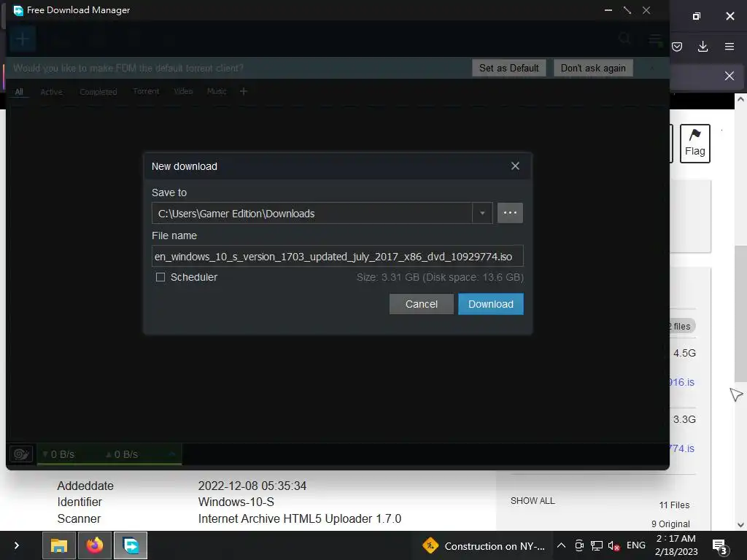Click the upload speed 0 B/s indicator
The height and width of the screenshot is (560, 747).
coord(122,454)
